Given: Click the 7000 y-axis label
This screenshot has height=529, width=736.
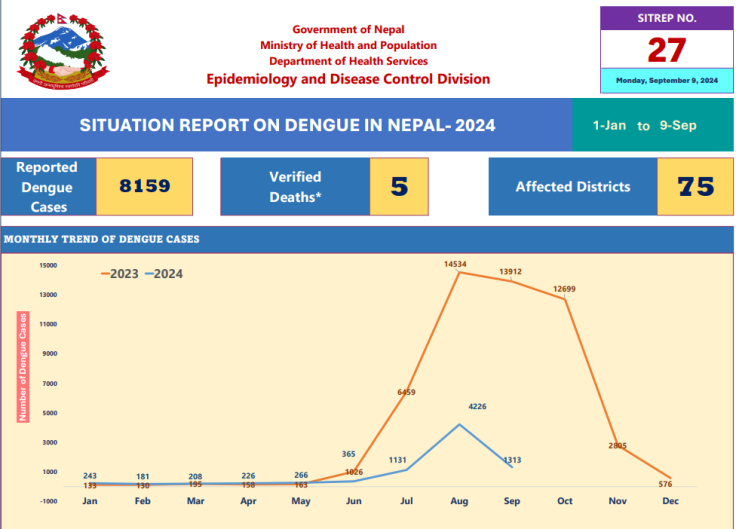Looking at the screenshot, I should pos(50,384).
